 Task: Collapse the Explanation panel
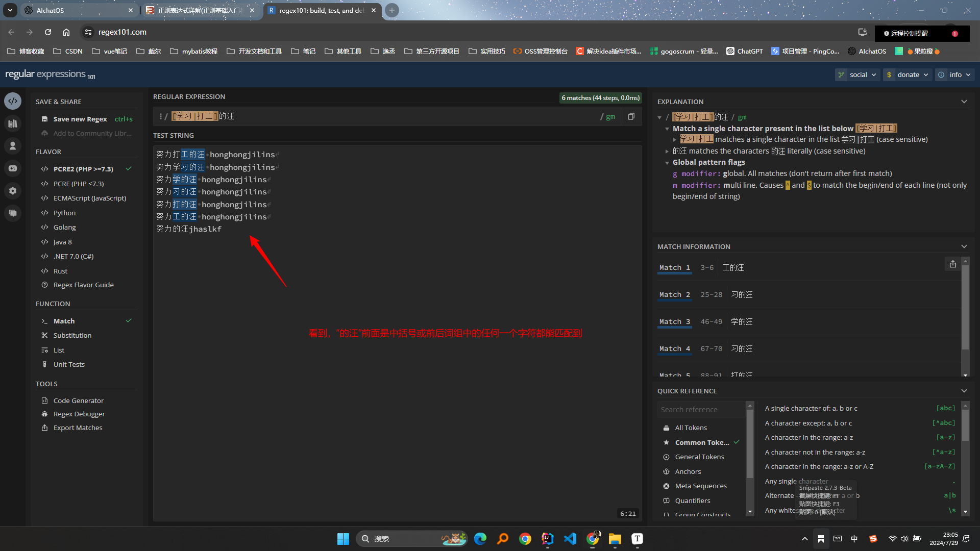point(964,102)
